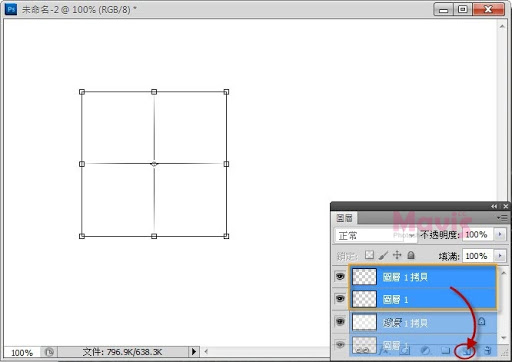The height and width of the screenshot is (362, 512).
Task: Select the 圖層 panel tab
Action: click(345, 218)
